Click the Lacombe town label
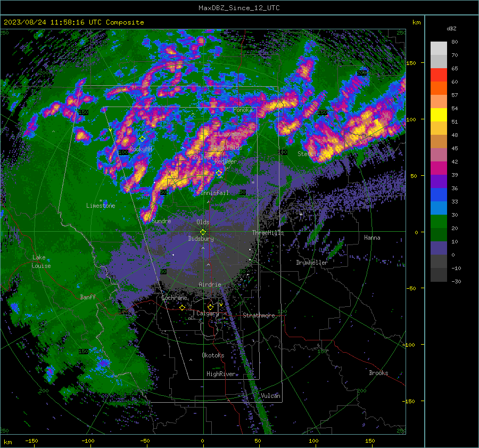The width and height of the screenshot is (479, 448). pyautogui.click(x=230, y=134)
